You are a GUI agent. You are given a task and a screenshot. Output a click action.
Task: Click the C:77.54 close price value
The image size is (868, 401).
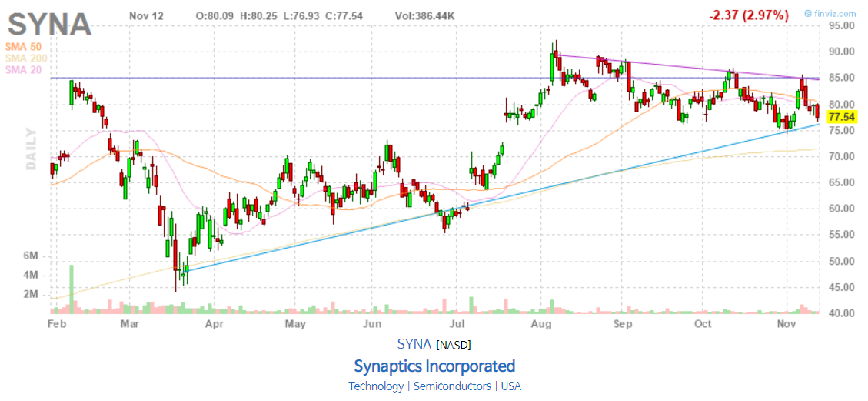point(343,16)
